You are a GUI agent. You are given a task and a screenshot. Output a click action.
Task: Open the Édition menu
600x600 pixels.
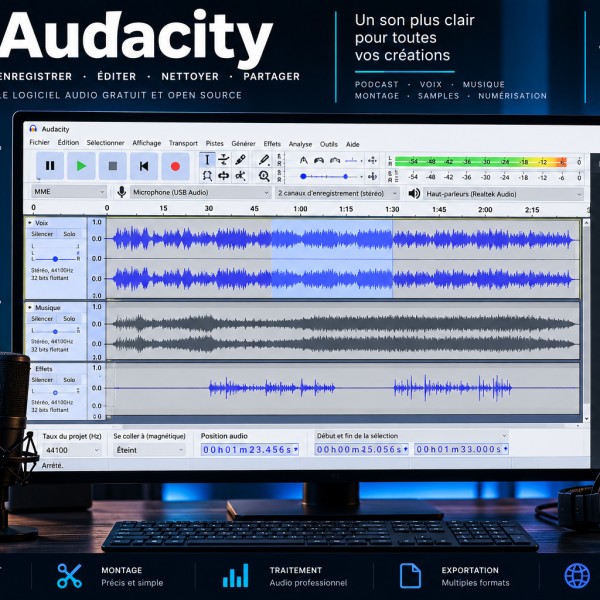68,142
